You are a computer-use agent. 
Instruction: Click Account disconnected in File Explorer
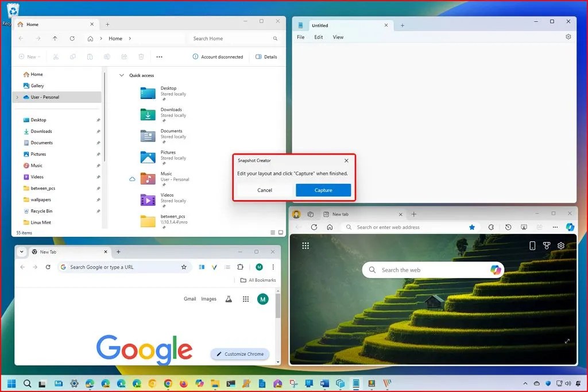pyautogui.click(x=218, y=57)
